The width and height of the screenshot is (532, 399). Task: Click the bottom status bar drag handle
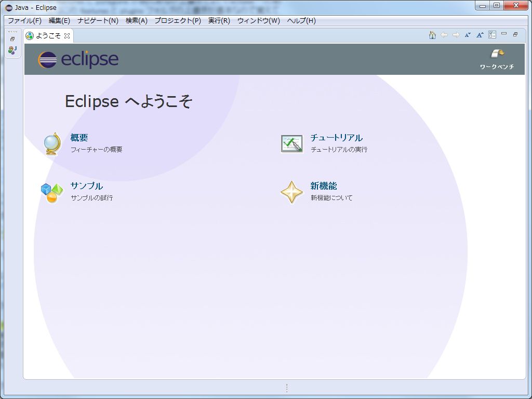click(x=287, y=388)
